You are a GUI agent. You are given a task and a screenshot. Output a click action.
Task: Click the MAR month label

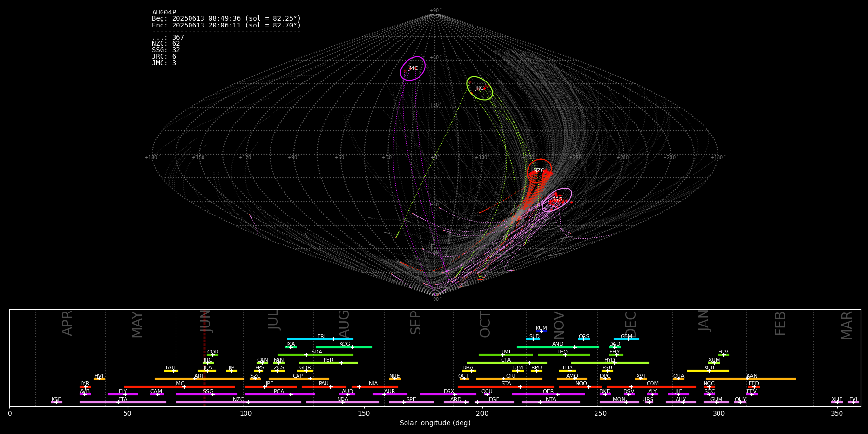click(x=847, y=325)
